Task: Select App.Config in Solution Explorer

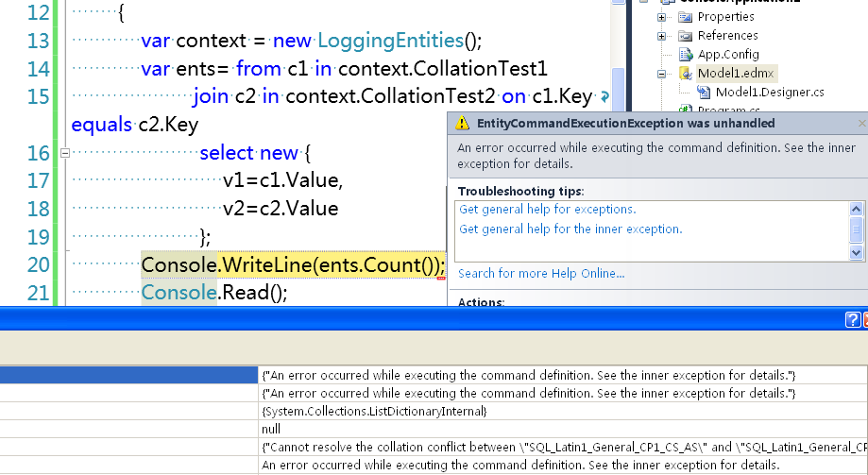Action: click(x=728, y=54)
